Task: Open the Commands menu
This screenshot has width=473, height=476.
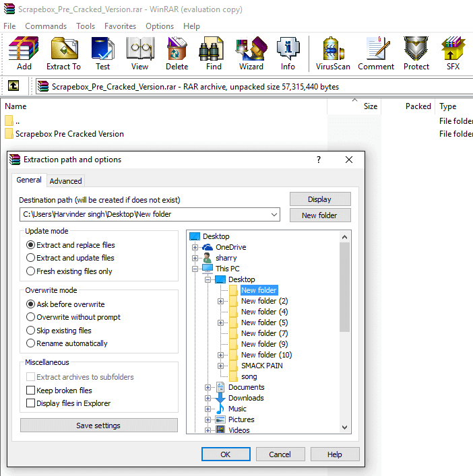Action: (46, 26)
